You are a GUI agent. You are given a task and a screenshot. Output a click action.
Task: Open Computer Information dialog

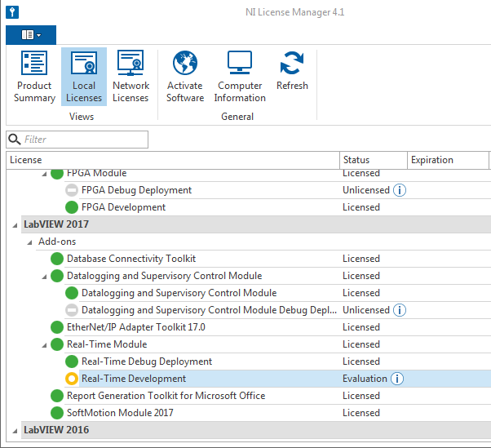[240, 77]
